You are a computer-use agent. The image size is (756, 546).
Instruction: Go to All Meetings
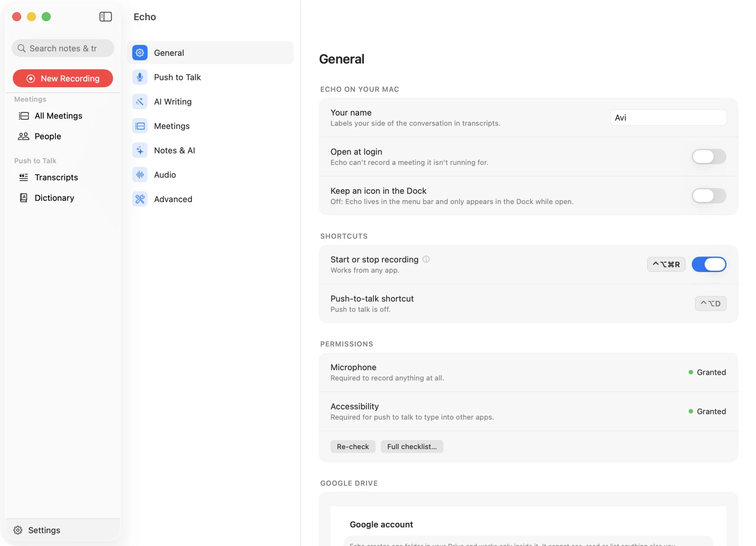(x=63, y=116)
